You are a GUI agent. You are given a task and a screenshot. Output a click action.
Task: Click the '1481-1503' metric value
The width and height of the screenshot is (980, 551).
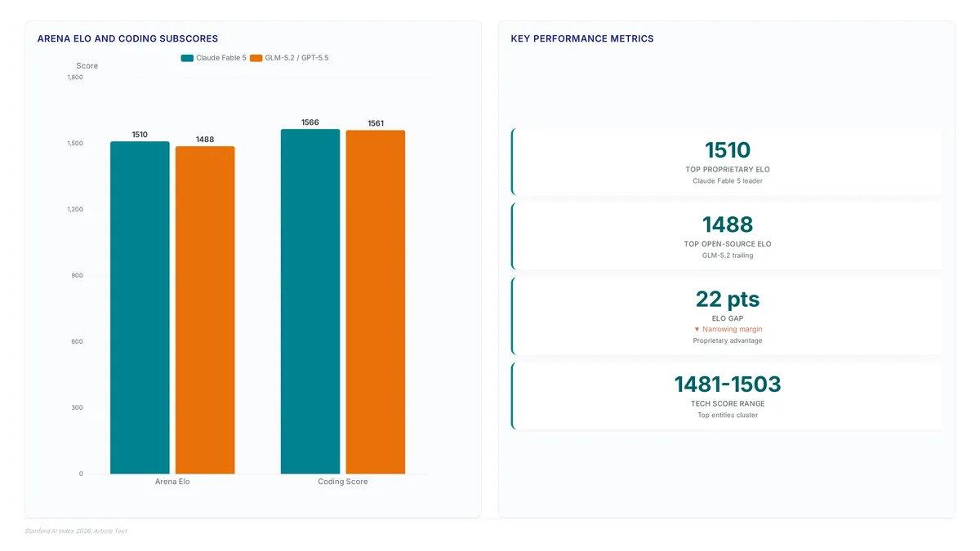click(728, 384)
